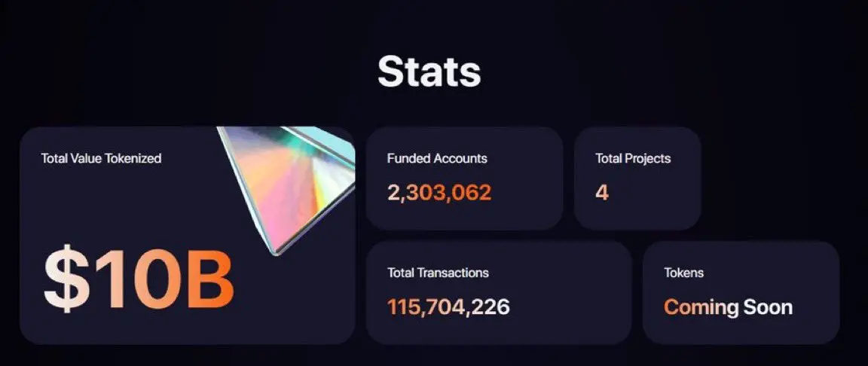
Task: Click the 115,704,226 transactions number
Action: [x=448, y=307]
